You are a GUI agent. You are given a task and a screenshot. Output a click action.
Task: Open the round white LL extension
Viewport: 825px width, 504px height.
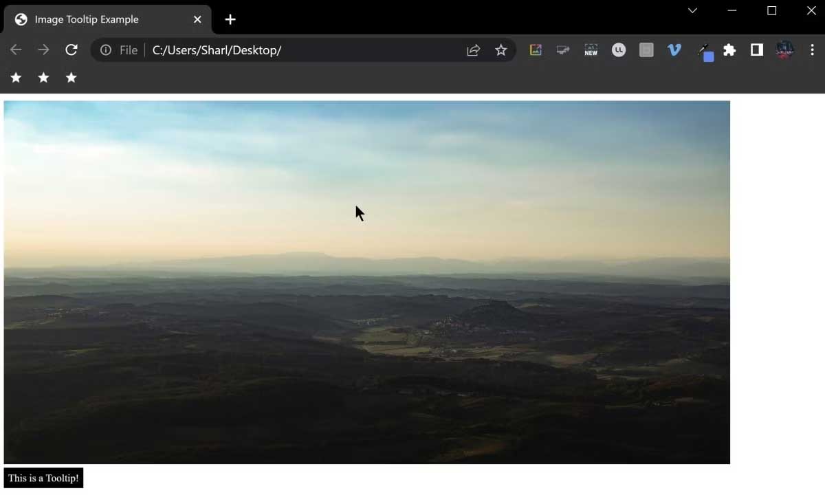[619, 50]
